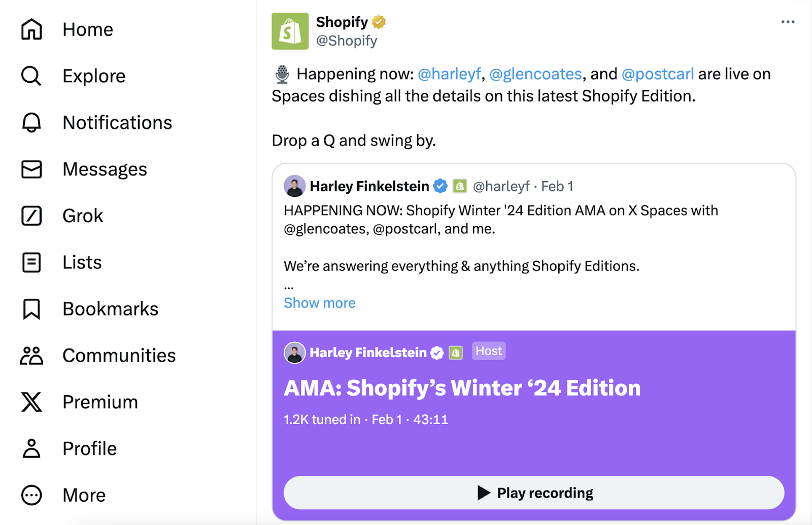Open the tweet's three-dot menu
The image size is (812, 525).
[x=788, y=22]
